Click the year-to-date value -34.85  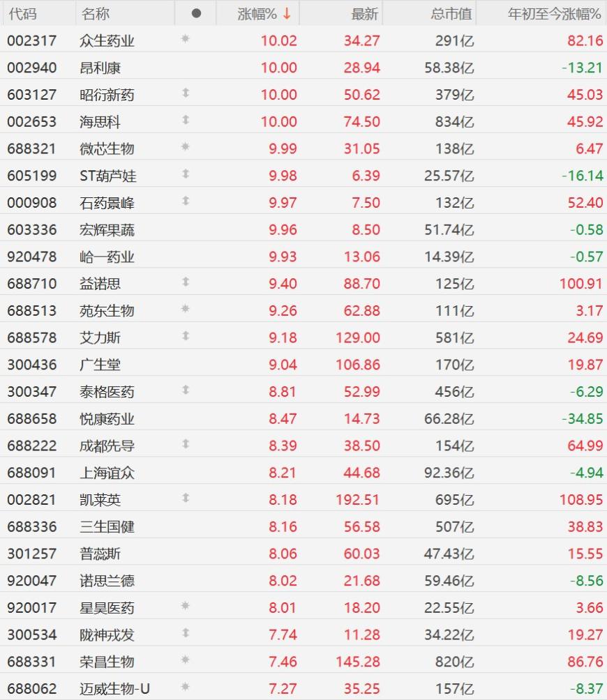[583, 419]
